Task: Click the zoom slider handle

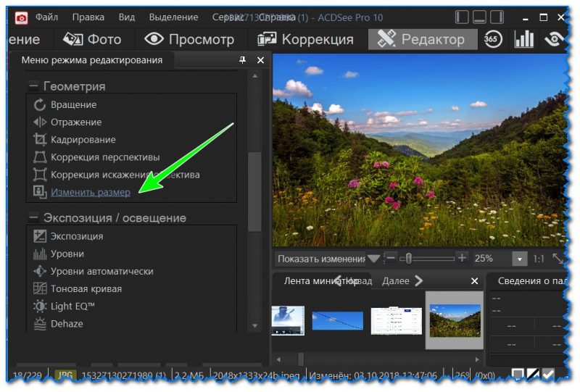Action: coord(408,258)
